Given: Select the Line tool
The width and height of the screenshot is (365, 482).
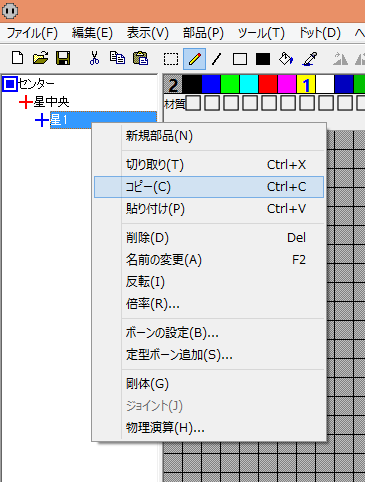Looking at the screenshot, I should [x=217, y=59].
